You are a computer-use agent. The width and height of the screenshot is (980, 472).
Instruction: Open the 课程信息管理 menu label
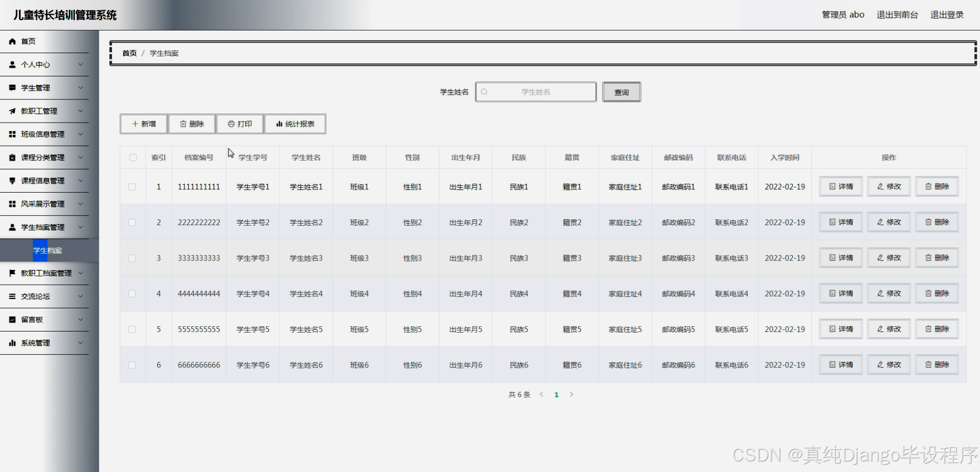point(43,180)
